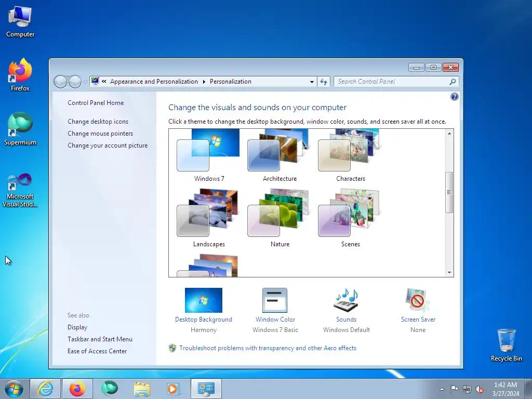Select the Nature theme
The height and width of the screenshot is (399, 532).
point(280,219)
